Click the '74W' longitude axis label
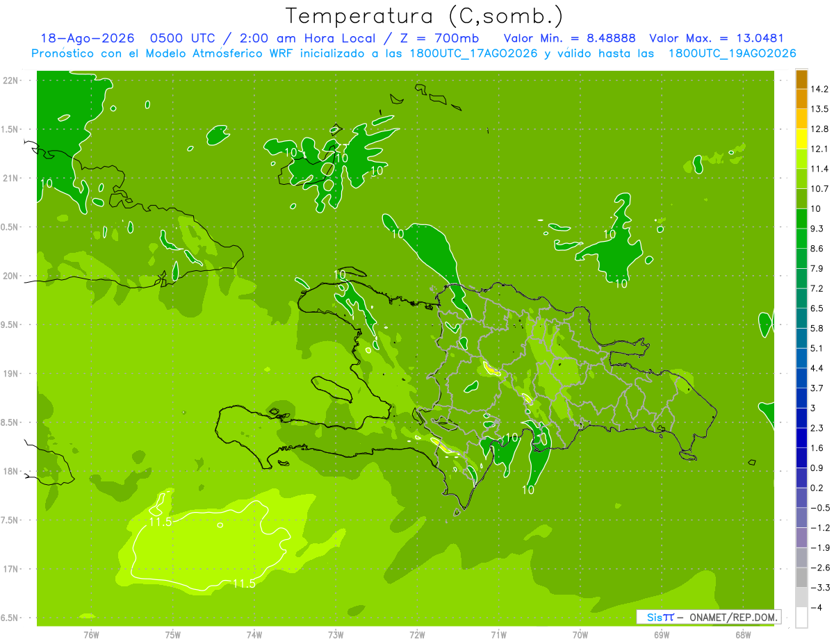 [x=254, y=635]
